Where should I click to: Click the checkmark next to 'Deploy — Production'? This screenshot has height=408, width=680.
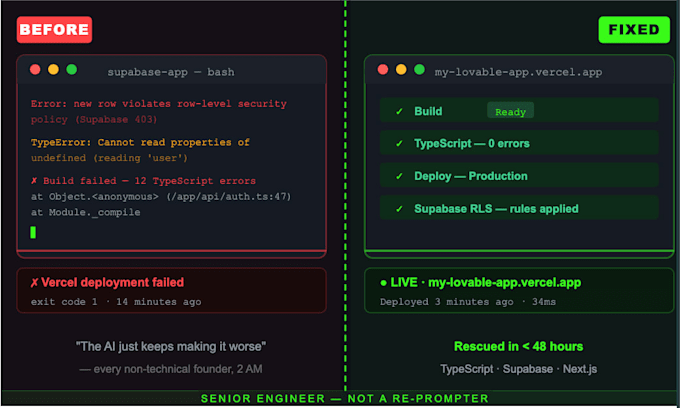pyautogui.click(x=399, y=176)
